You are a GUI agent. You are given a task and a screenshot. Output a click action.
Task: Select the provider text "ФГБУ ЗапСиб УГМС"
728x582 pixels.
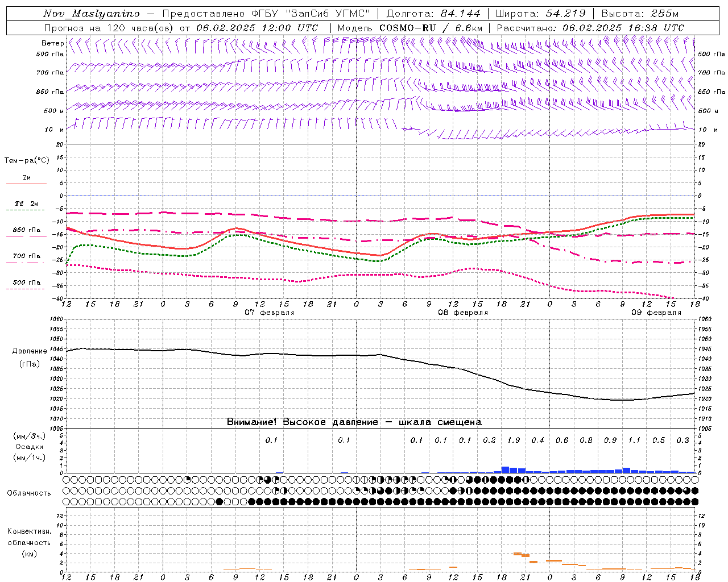pyautogui.click(x=311, y=14)
